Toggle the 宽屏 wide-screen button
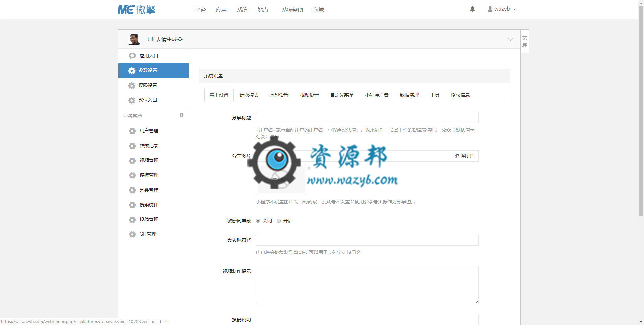This screenshot has width=644, height=325. (x=524, y=41)
